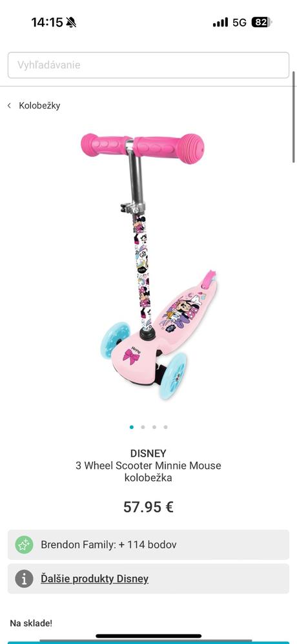Screen dimensions: 297x644
Task: Tap the 5G network indicator
Action: click(x=240, y=22)
